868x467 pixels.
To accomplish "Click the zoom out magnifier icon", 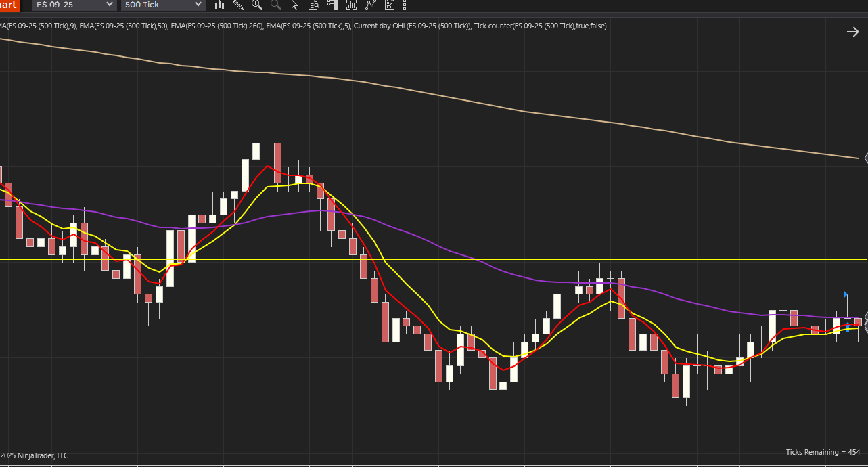I will pos(276,5).
